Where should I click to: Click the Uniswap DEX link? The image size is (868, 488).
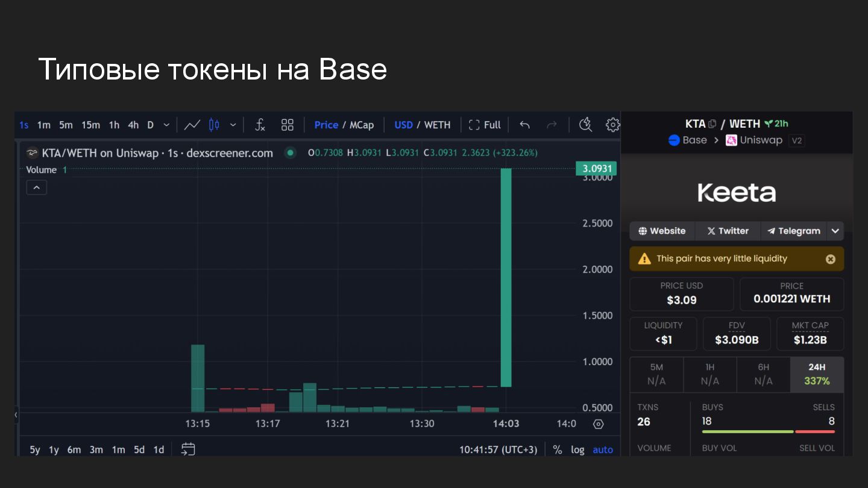coord(754,140)
